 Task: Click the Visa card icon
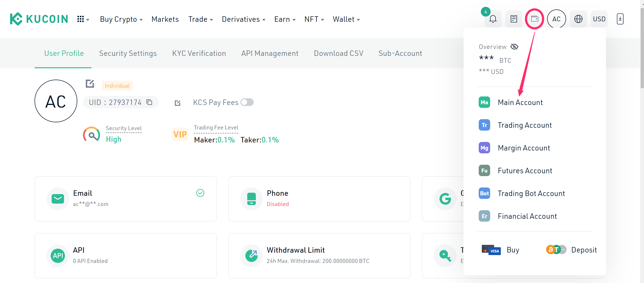[491, 250]
